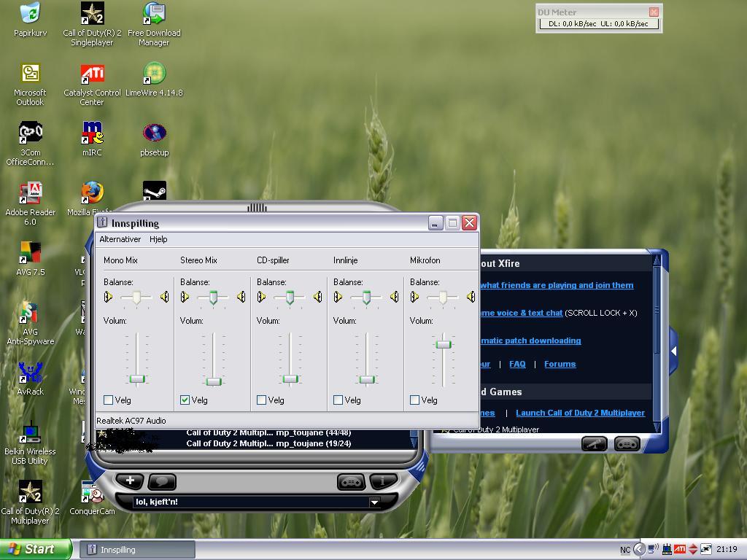747x560 pixels.
Task: Open Steam desktop icon behind Xfire
Action: 155,190
